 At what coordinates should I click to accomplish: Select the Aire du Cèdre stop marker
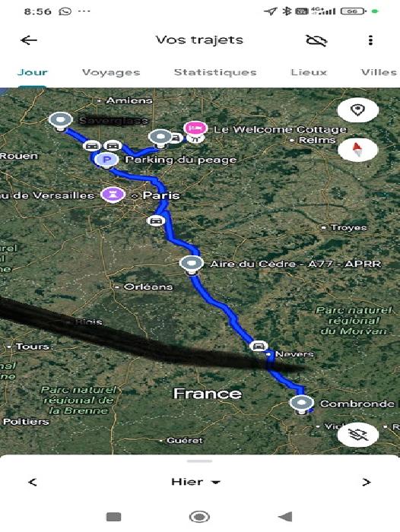pos(192,264)
